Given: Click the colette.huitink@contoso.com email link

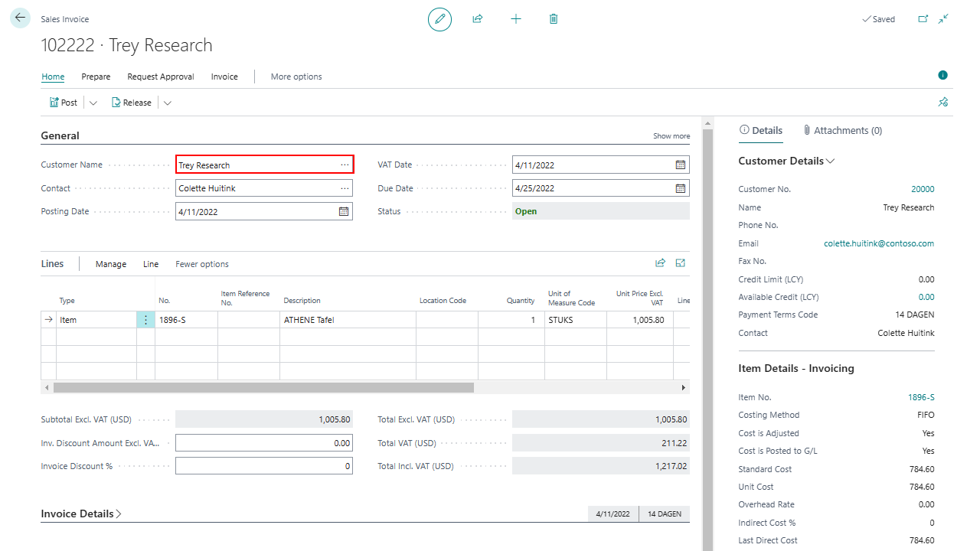Looking at the screenshot, I should (879, 243).
